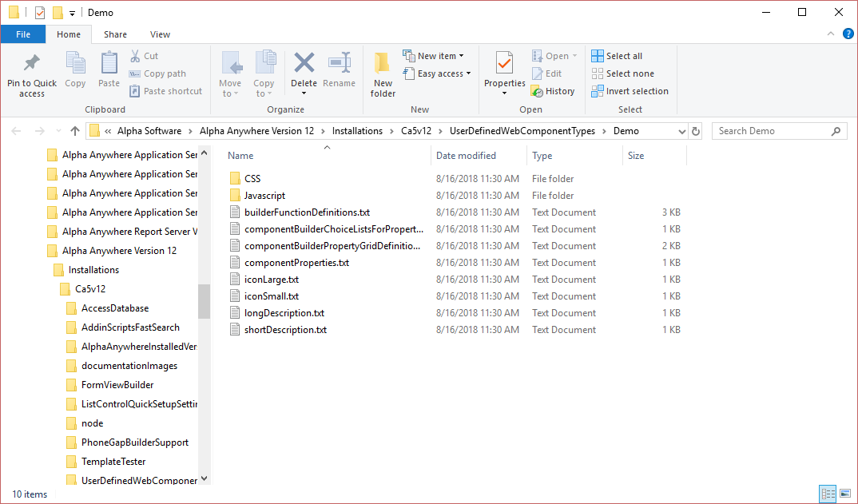Viewport: 858px width, 504px height.
Task: Sort by the Type column header
Action: tap(574, 156)
